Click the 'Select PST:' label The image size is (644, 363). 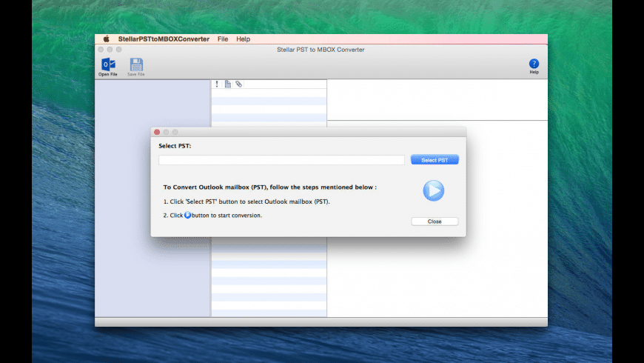point(175,146)
